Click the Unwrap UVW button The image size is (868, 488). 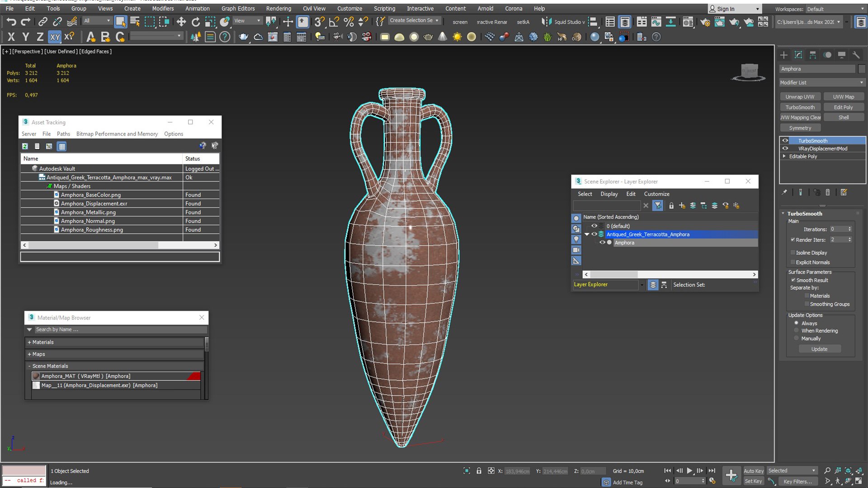(x=800, y=97)
